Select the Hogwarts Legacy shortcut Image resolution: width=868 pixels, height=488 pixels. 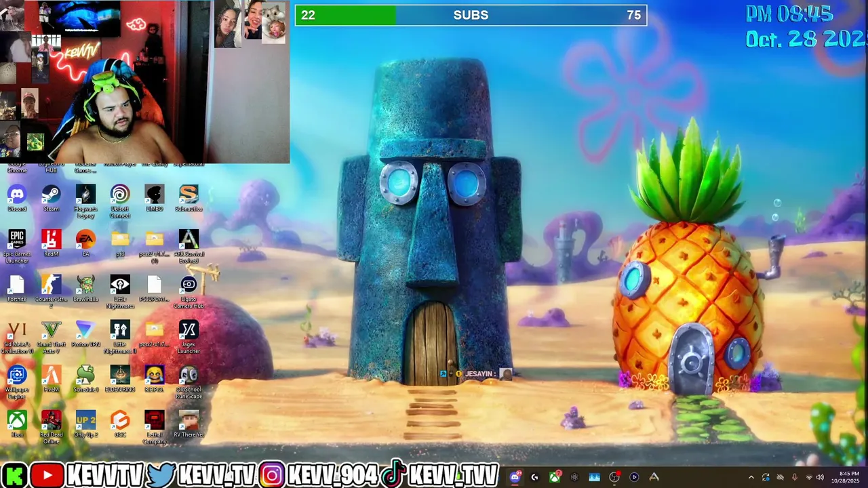click(85, 201)
